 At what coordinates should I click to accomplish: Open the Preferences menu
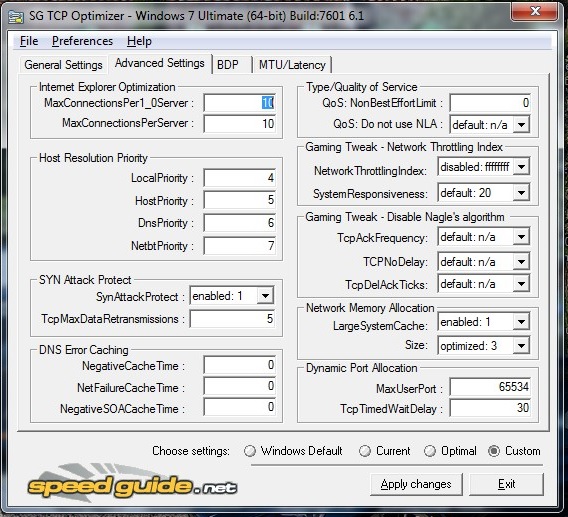[82, 41]
